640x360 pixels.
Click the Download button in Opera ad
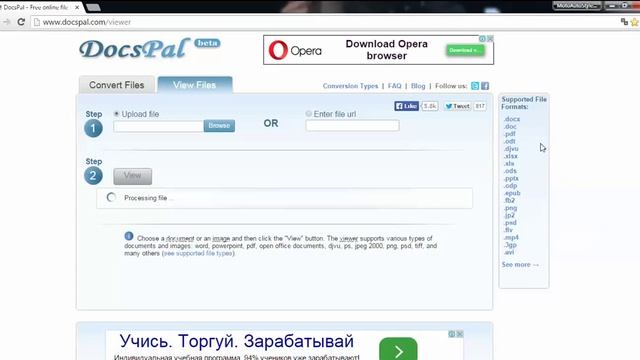tap(465, 50)
